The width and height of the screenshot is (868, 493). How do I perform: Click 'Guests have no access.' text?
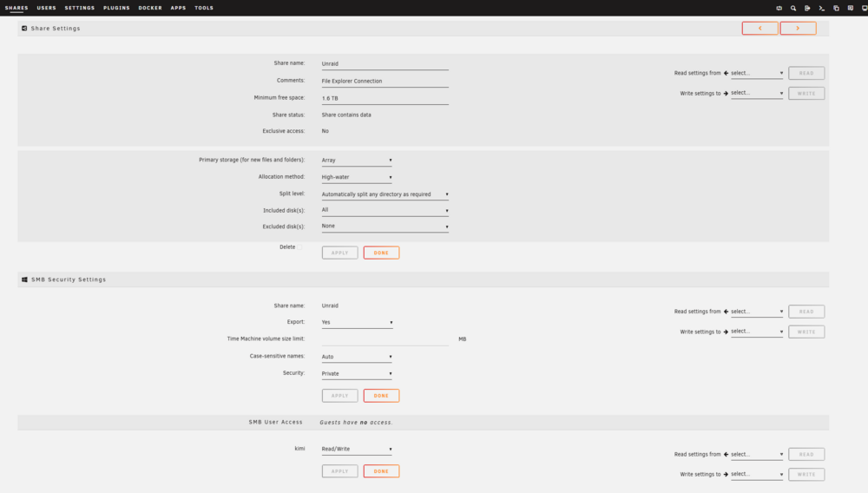(x=356, y=422)
